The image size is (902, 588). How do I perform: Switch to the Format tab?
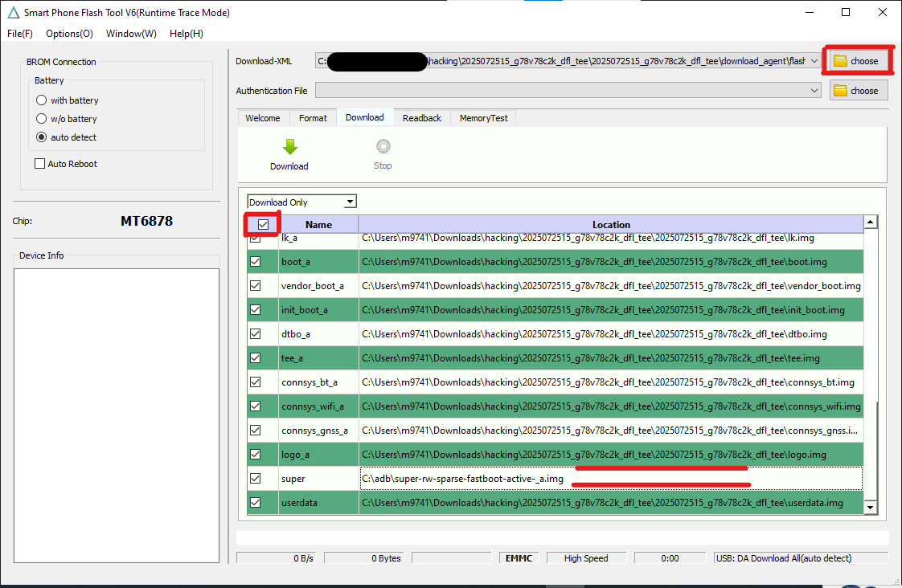pyautogui.click(x=313, y=118)
